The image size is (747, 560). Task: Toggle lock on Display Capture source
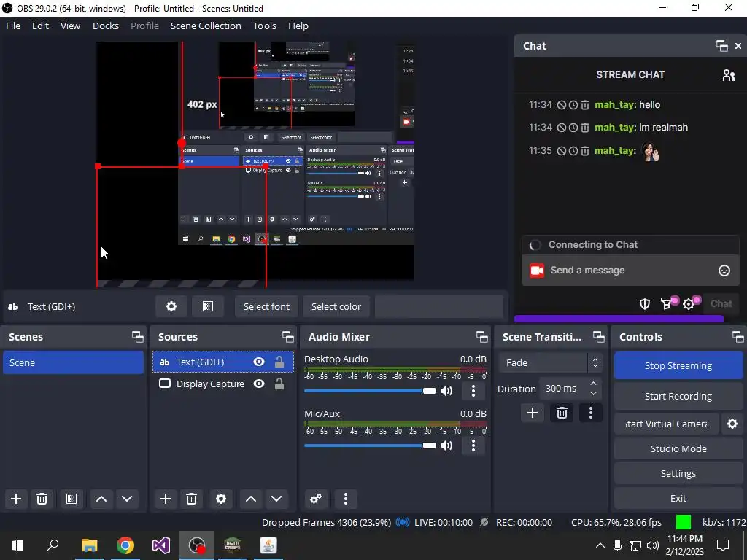(279, 384)
